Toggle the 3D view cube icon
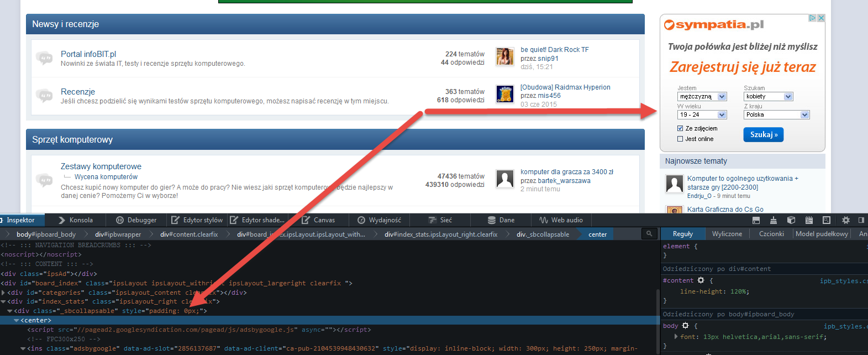 (x=791, y=220)
